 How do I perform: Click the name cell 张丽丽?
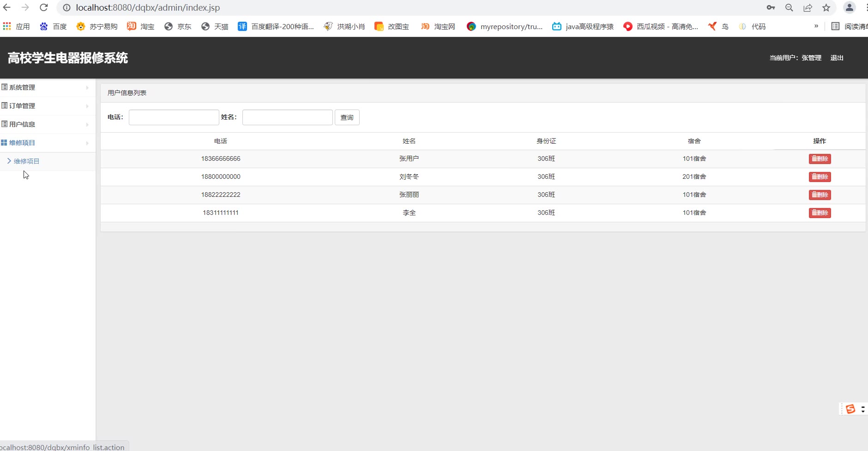pos(409,195)
